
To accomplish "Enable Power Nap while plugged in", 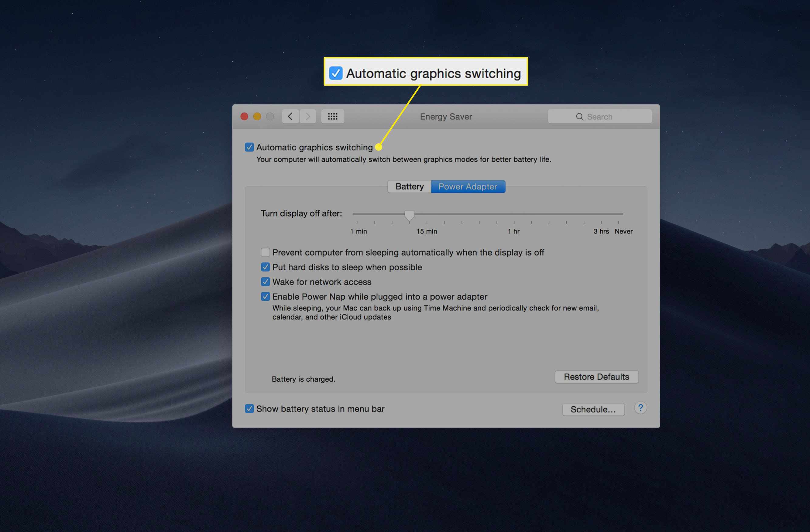I will coord(266,296).
